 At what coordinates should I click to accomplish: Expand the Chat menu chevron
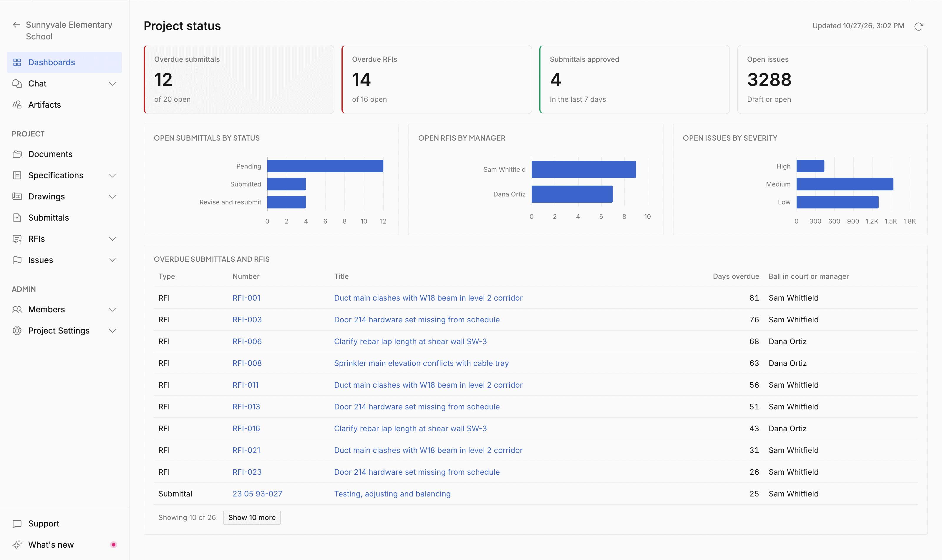pos(112,84)
